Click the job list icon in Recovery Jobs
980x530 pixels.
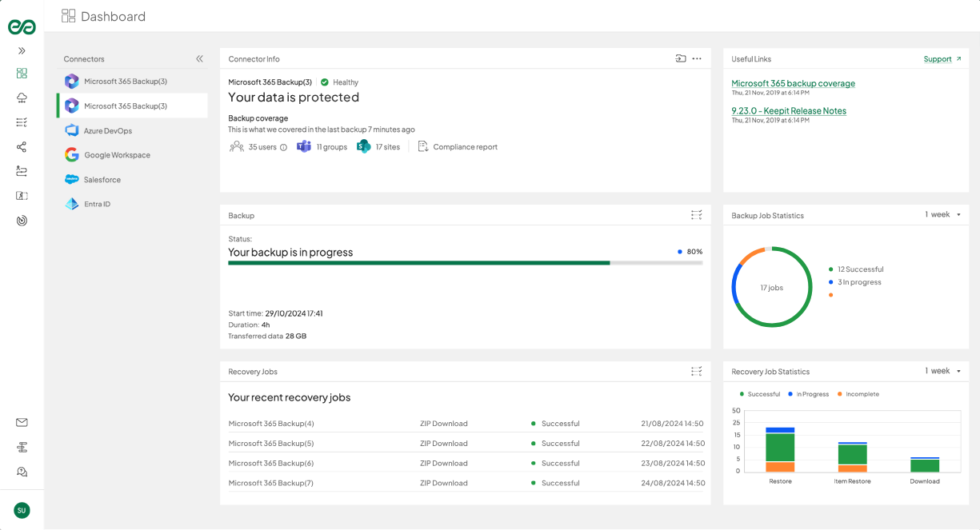click(x=696, y=372)
